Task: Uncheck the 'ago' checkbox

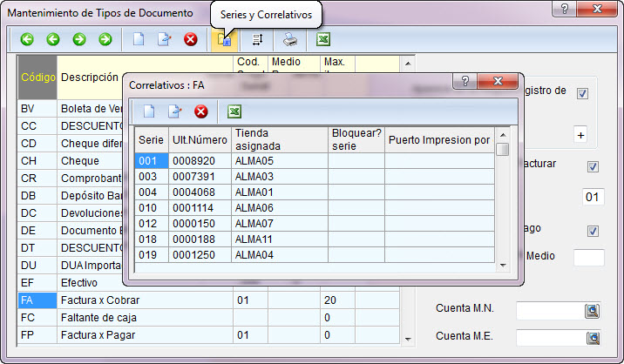Action: 593,231
